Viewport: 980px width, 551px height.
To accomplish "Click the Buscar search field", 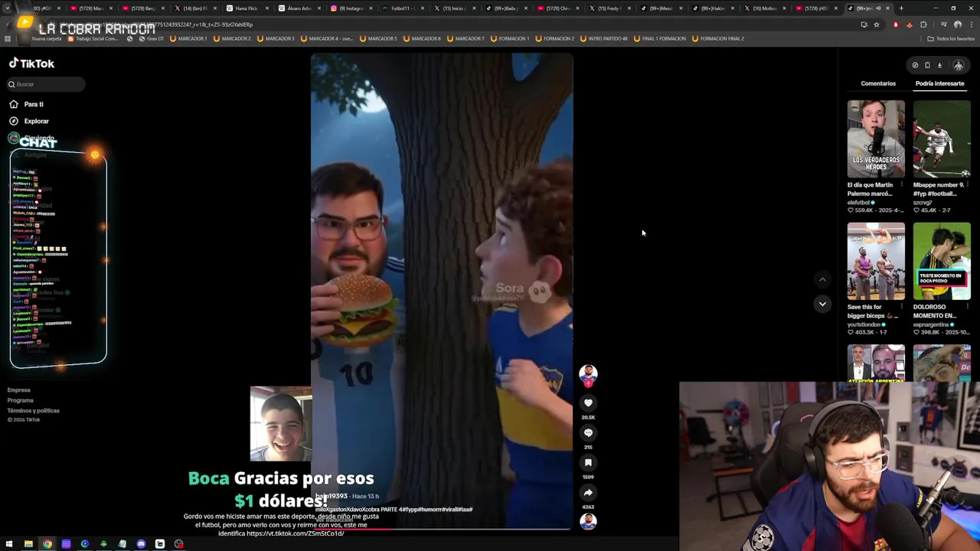I will tap(46, 84).
